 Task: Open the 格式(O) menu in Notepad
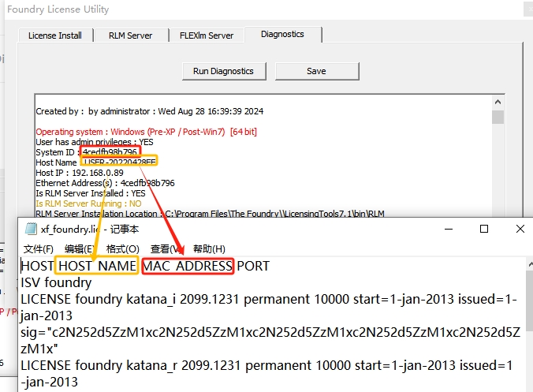pos(123,249)
